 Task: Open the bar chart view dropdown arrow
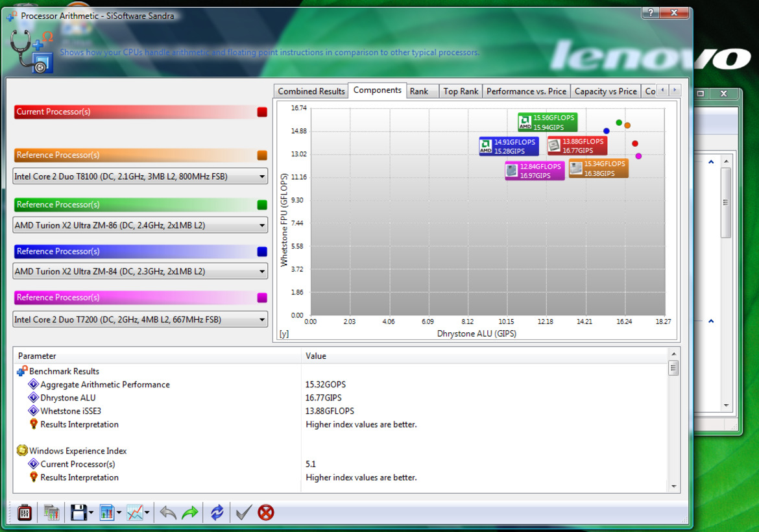point(119,513)
